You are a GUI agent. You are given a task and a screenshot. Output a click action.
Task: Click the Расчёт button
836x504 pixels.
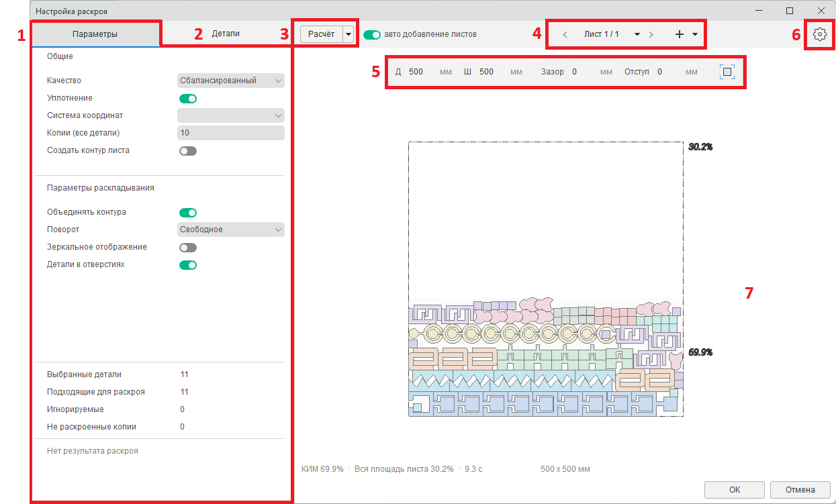322,34
